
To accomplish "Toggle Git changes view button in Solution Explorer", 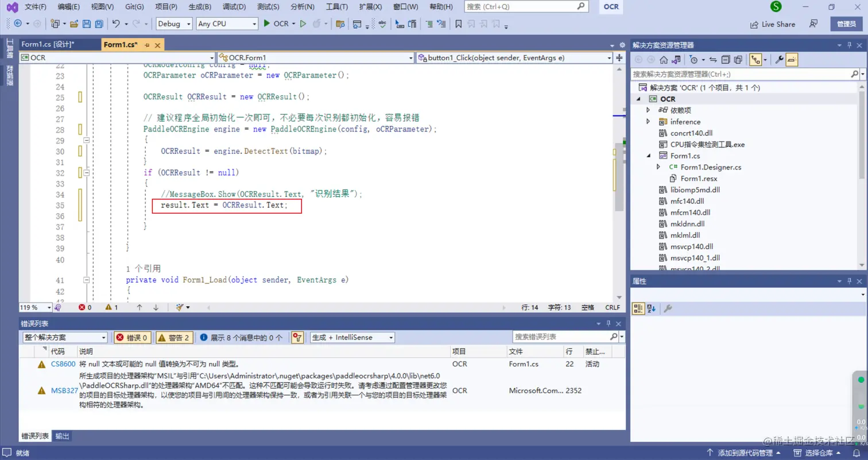I will point(755,60).
